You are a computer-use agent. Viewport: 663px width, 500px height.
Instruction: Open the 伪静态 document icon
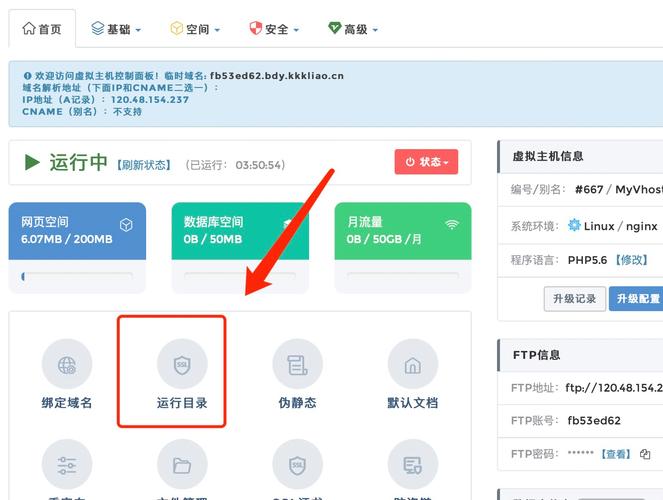tap(298, 364)
